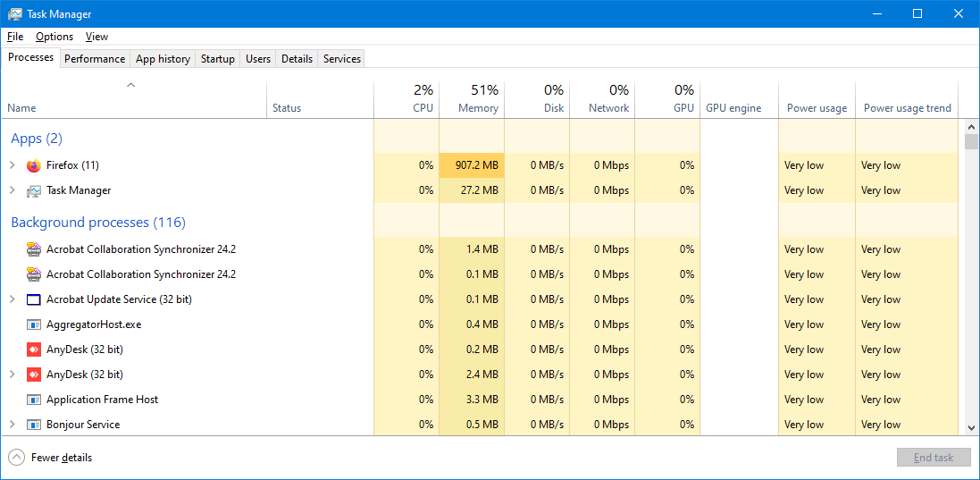Click the Task Manager process icon

pyautogui.click(x=34, y=190)
